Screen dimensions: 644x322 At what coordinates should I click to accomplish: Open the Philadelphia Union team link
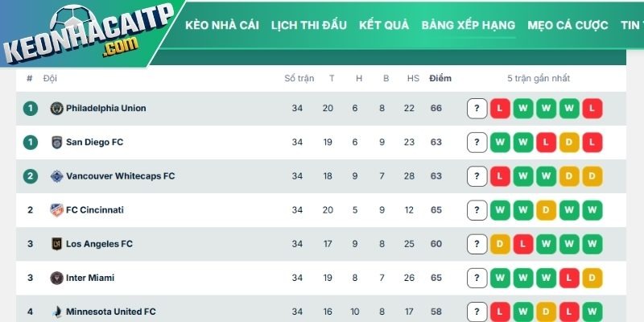tap(105, 108)
